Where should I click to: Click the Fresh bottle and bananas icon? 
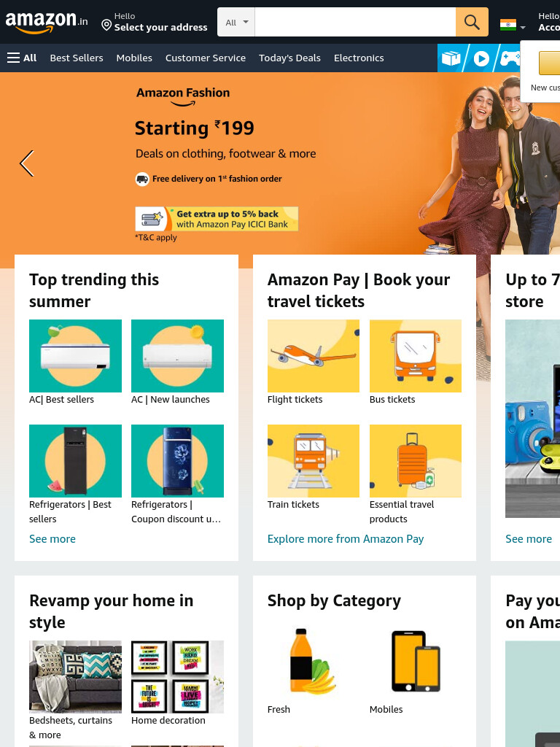313,661
